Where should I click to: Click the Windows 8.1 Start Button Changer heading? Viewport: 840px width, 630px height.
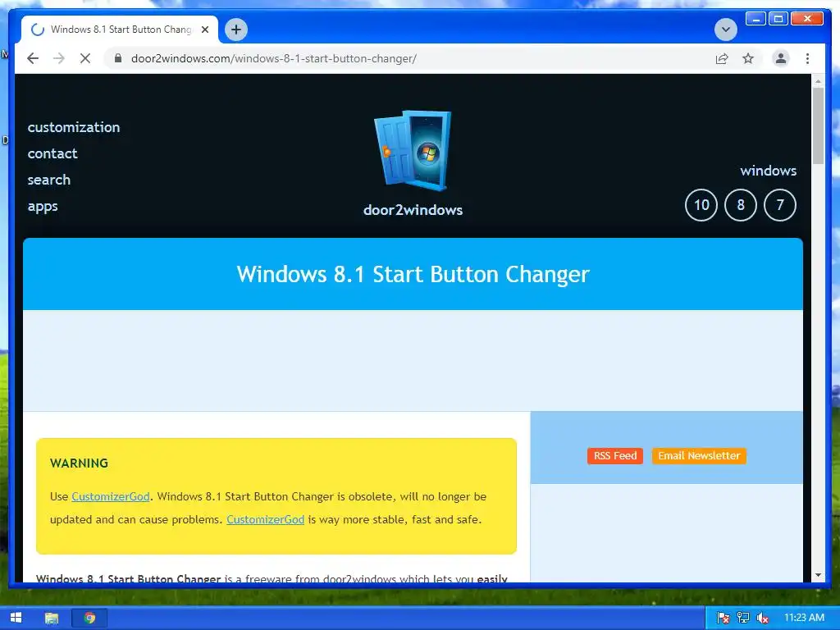point(413,274)
